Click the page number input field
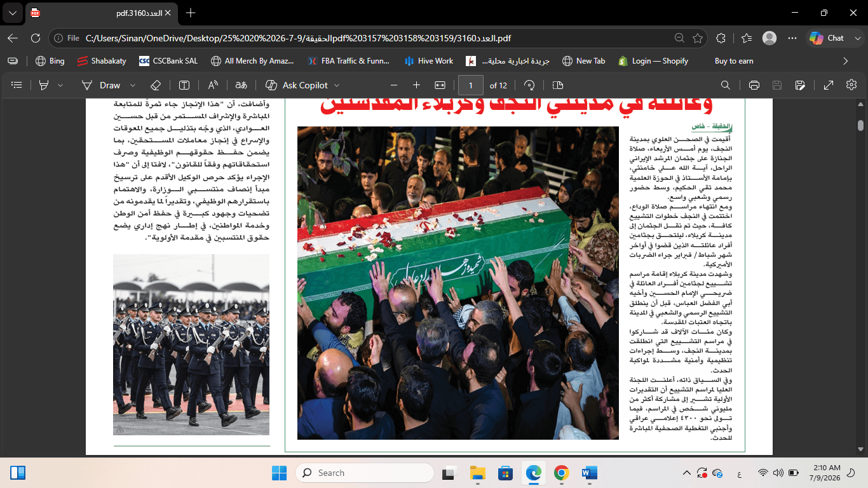The width and height of the screenshot is (868, 488). point(471,85)
